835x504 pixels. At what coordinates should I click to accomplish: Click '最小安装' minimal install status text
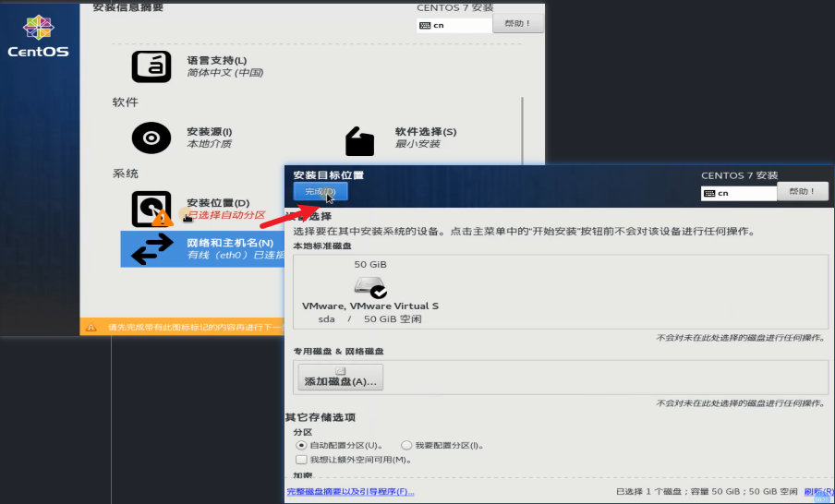(417, 144)
